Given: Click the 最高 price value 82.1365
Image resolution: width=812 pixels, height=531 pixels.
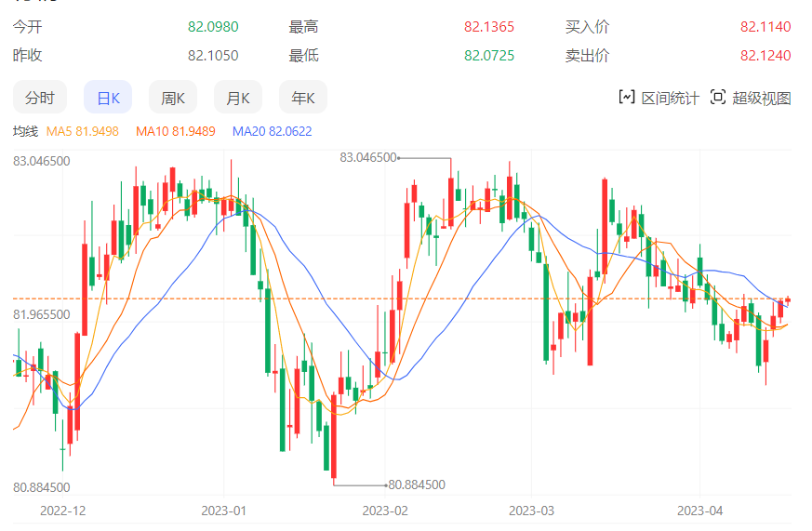Looking at the screenshot, I should (x=489, y=27).
